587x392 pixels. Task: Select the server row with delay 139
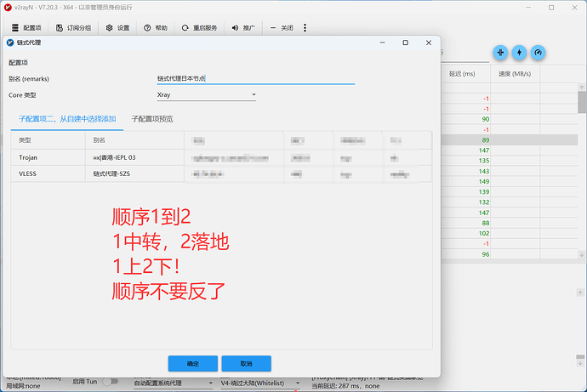pyautogui.click(x=509, y=191)
